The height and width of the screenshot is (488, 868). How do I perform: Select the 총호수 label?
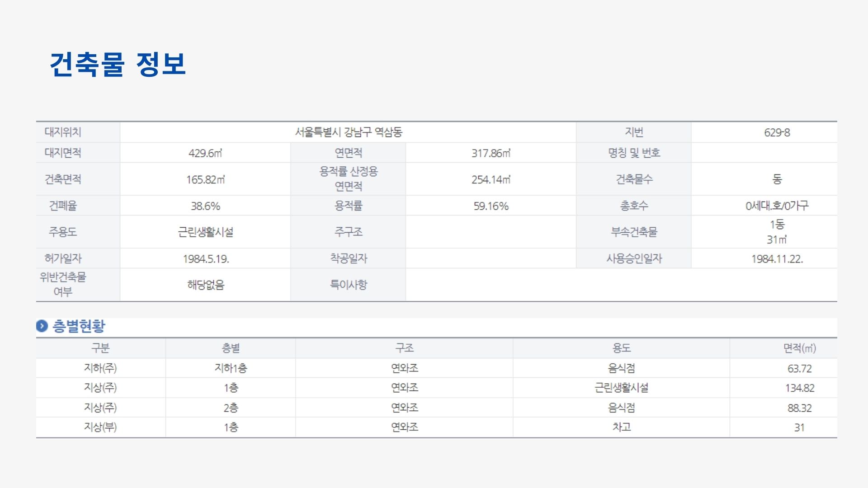pyautogui.click(x=634, y=206)
